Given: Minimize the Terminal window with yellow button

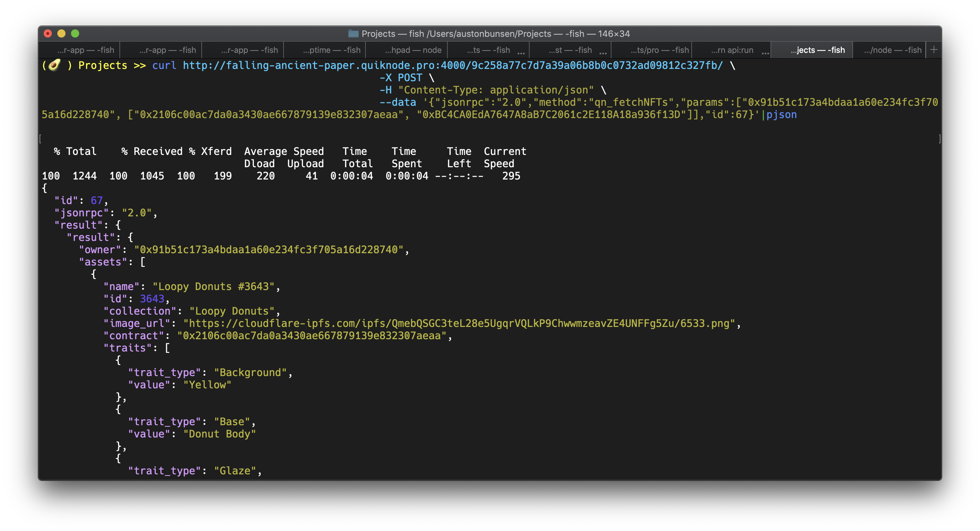Looking at the screenshot, I should coord(61,33).
